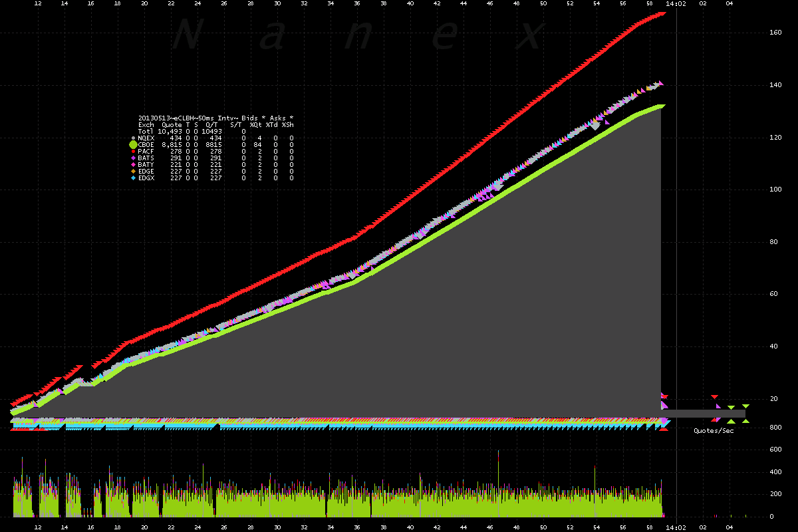The image size is (798, 532).
Task: Click the Totl row quote count 10,493
Action: click(170, 131)
